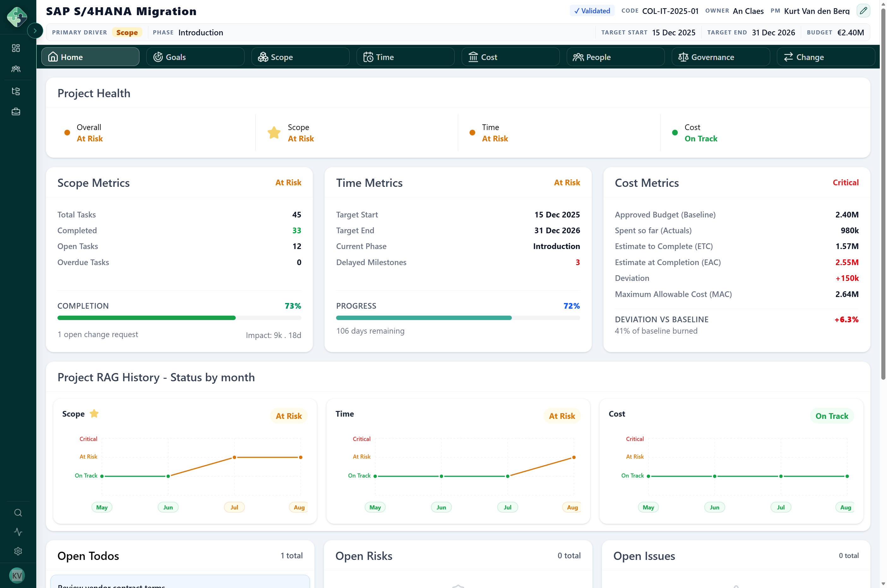The image size is (887, 588).
Task: Click the Time progress 72% bar
Action: pos(458,318)
